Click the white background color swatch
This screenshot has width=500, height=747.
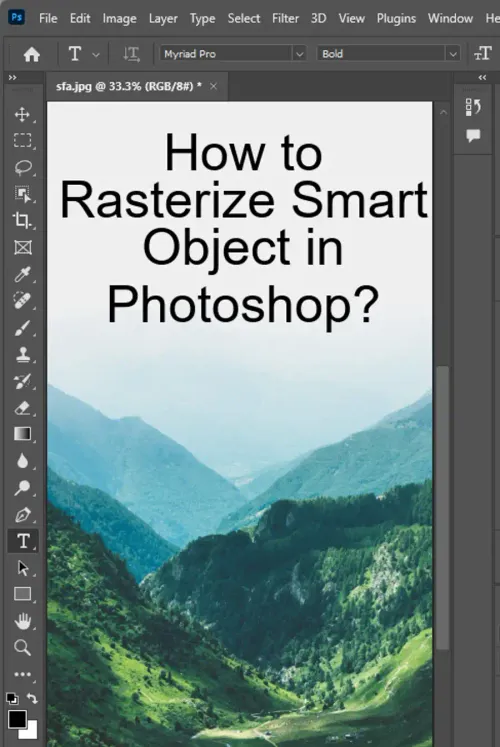(x=31, y=733)
